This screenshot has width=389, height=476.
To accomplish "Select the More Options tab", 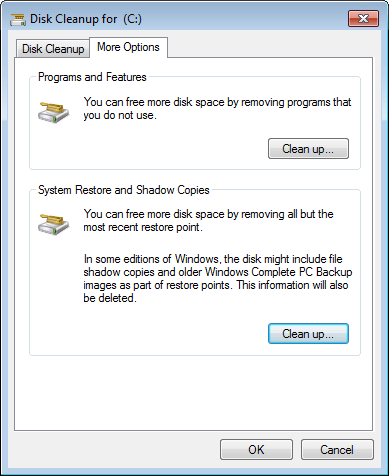I will [x=128, y=47].
